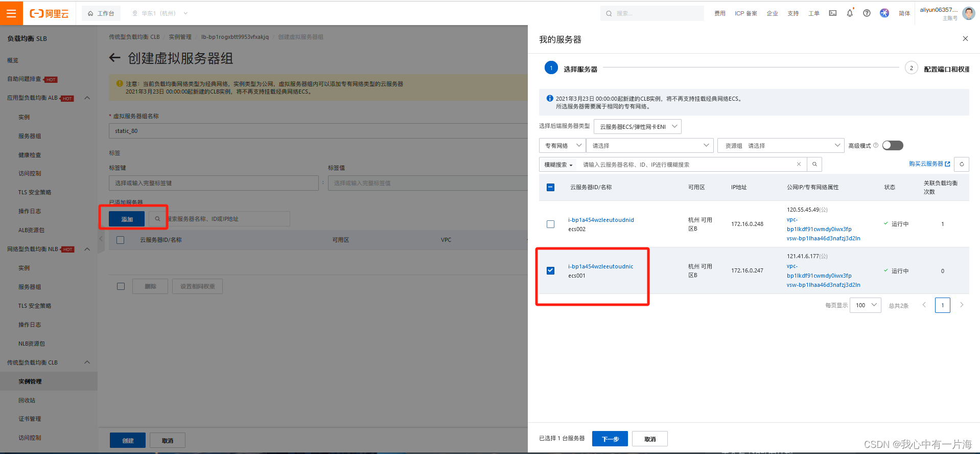Refresh the server list
This screenshot has height=454, width=980.
962,164
